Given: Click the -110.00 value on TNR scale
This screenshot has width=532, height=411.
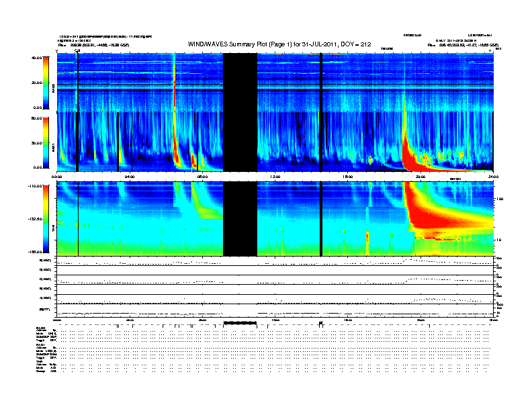Looking at the screenshot, I should click(x=35, y=186).
